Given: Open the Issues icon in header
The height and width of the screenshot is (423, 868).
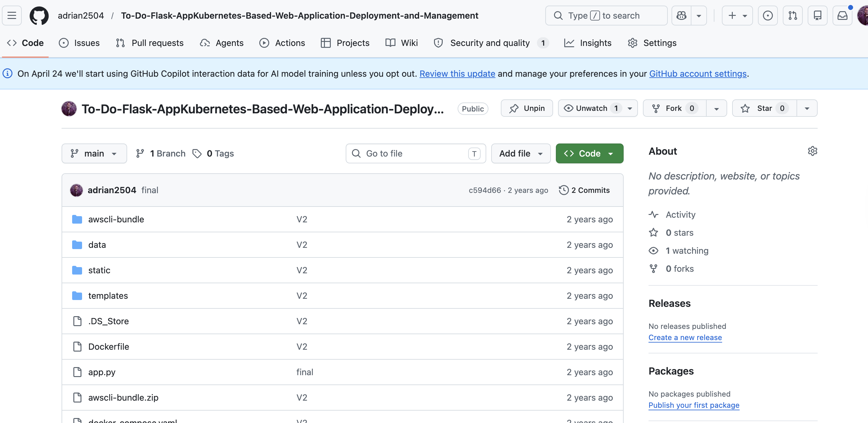Looking at the screenshot, I should 768,16.
